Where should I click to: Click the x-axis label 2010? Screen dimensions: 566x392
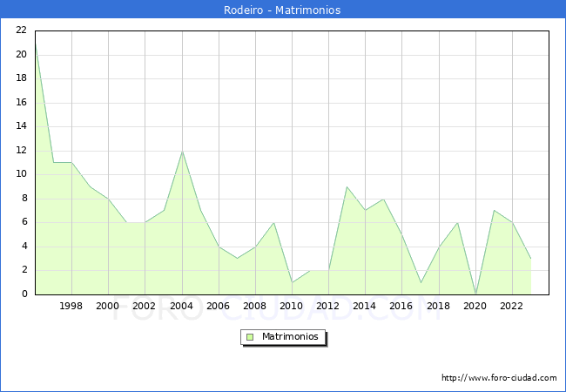[292, 306]
